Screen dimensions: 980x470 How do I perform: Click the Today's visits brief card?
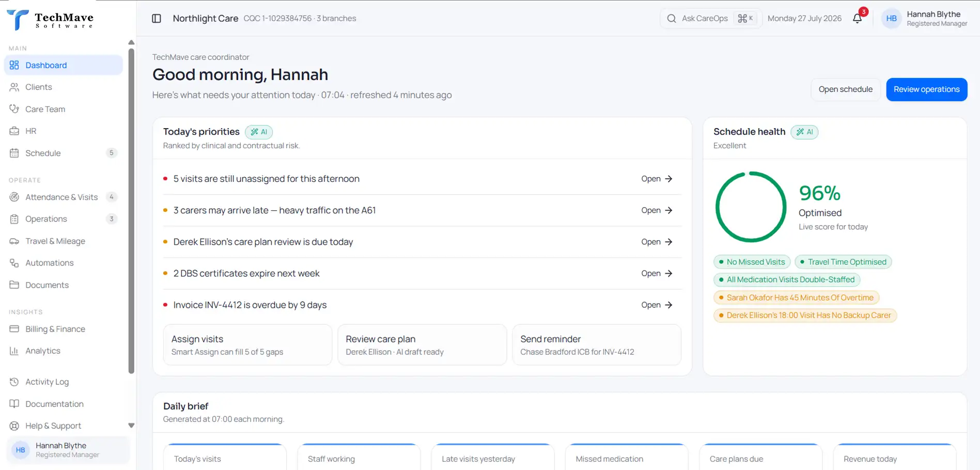225,457
